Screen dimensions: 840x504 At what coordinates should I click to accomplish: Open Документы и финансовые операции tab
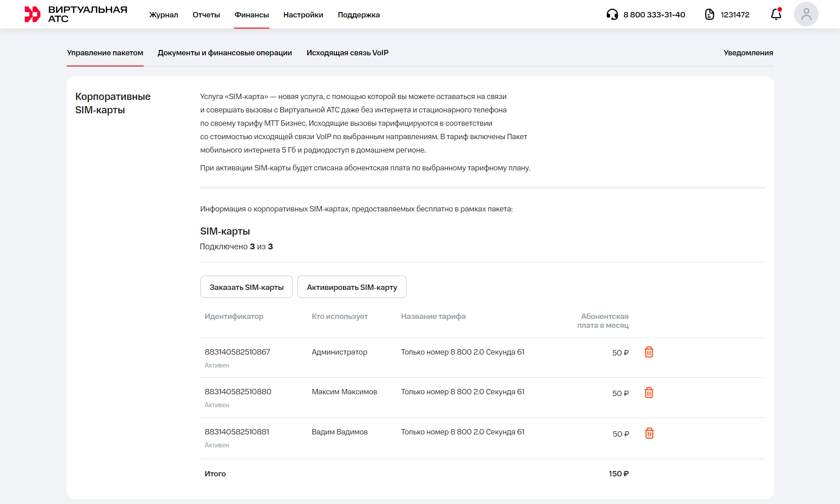(225, 53)
